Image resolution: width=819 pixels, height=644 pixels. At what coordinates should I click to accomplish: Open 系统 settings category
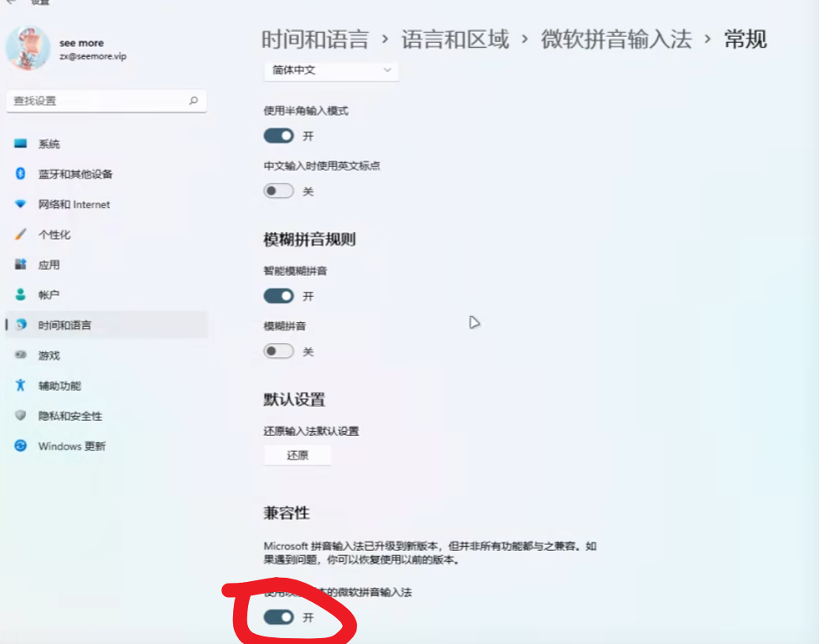(106, 143)
